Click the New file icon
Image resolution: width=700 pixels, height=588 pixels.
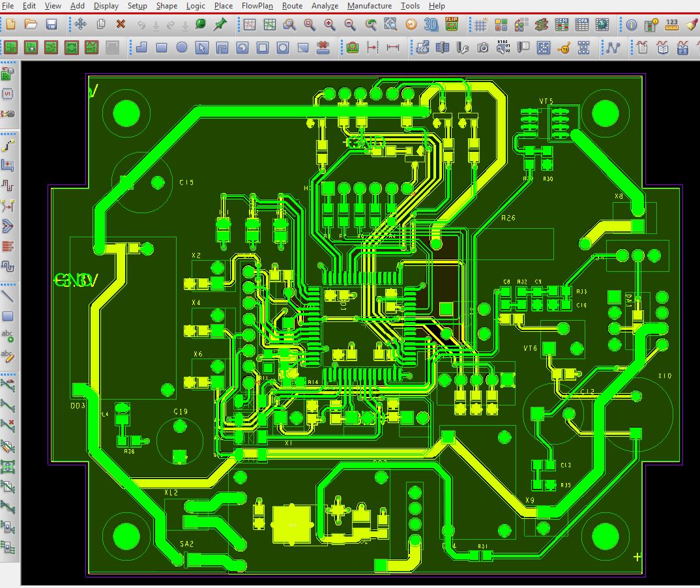(10, 24)
